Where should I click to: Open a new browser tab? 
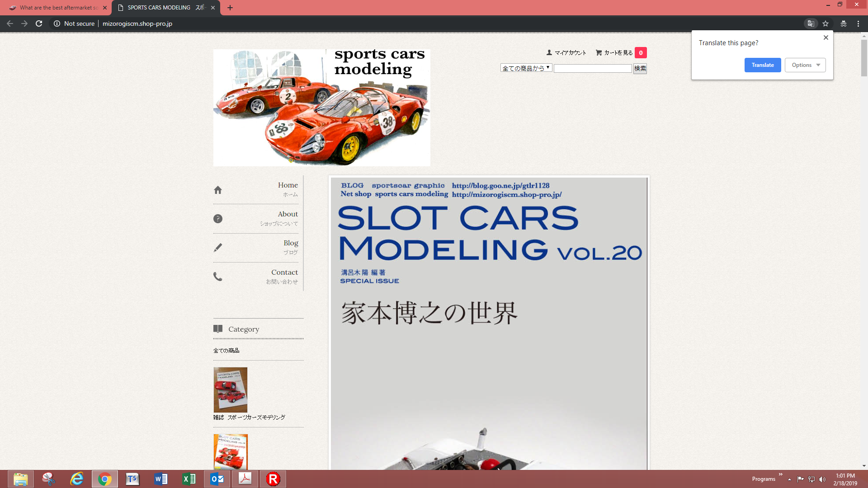point(230,8)
